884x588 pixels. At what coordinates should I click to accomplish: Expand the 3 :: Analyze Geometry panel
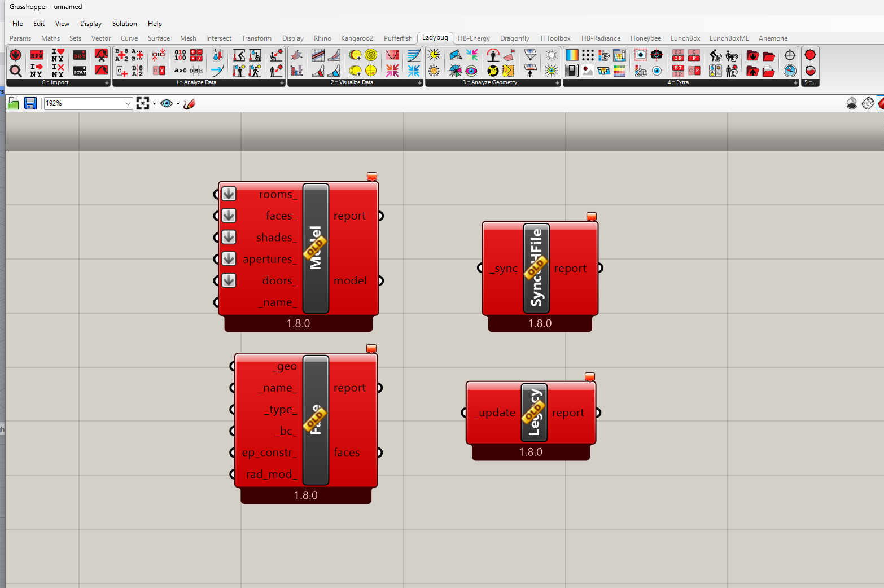557,82
